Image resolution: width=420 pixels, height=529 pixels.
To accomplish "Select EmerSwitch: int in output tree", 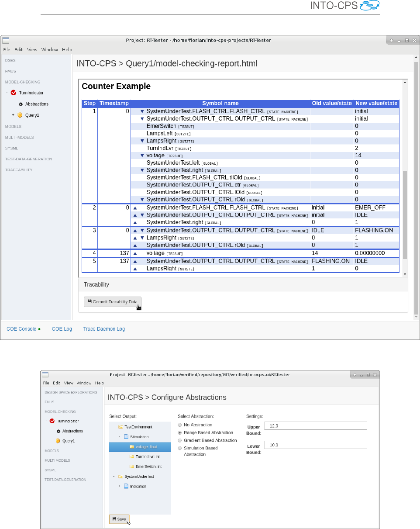I will 149,467.
